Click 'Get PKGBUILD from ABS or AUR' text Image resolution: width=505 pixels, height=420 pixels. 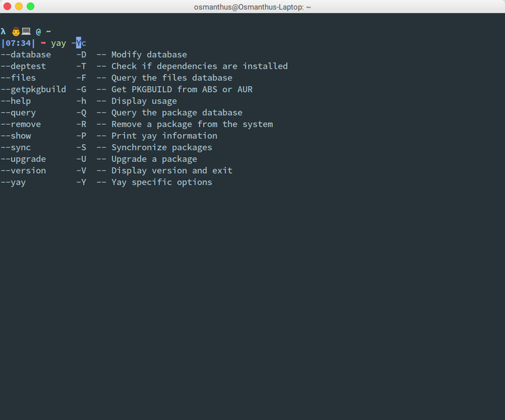tap(182, 89)
